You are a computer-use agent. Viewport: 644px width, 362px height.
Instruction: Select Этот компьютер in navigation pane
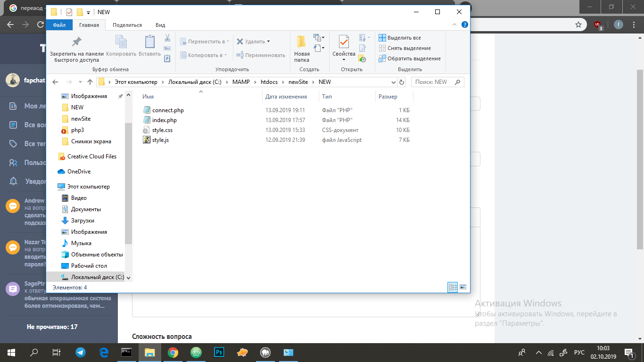88,187
